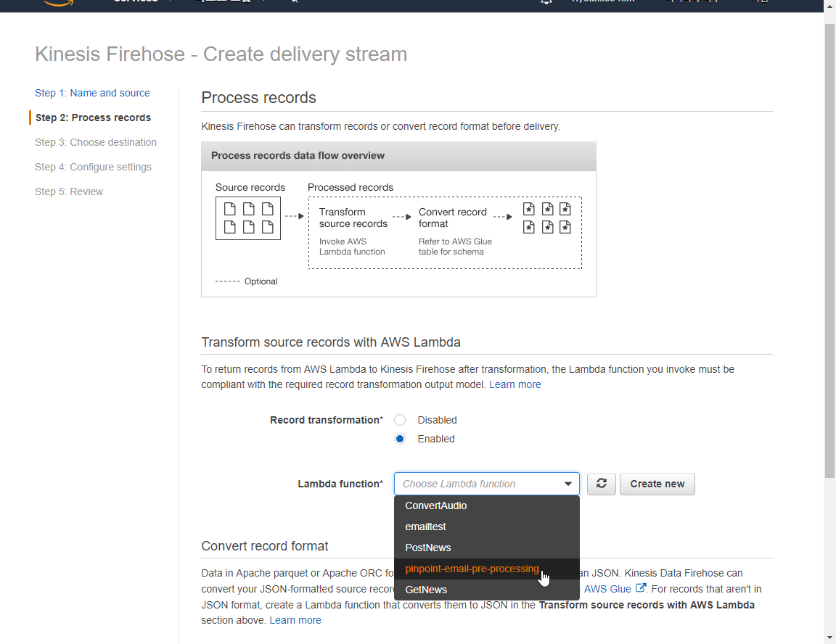
Task: Click the 'Invoke AWS Lambda function' caption
Action: [352, 247]
